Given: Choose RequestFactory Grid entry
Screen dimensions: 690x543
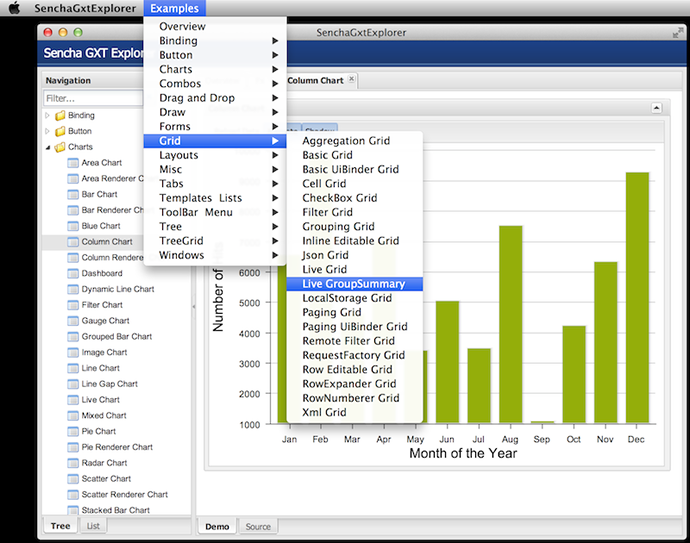Looking at the screenshot, I should [354, 355].
